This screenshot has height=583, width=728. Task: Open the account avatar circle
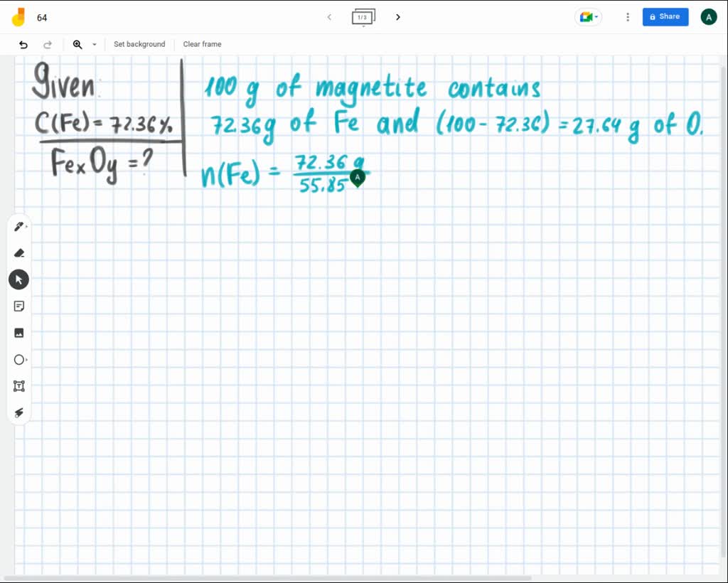(708, 16)
